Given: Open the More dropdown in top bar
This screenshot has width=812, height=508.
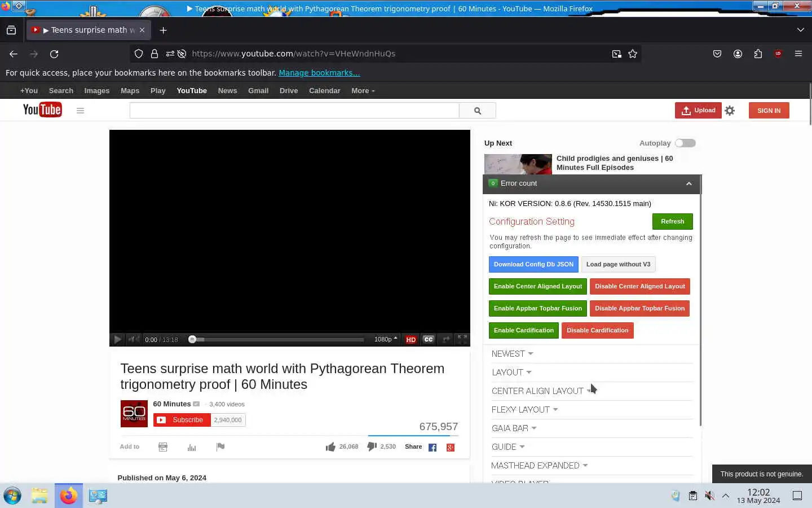Looking at the screenshot, I should [363, 90].
